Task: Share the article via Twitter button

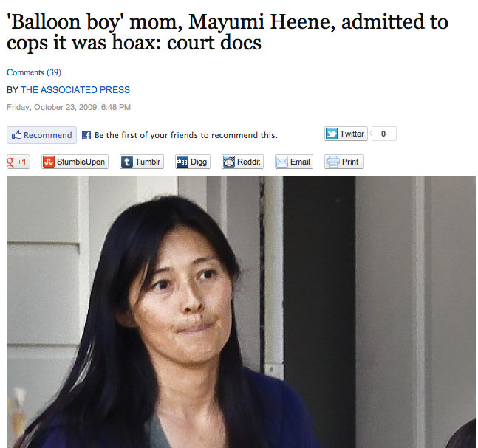Action: point(346,134)
